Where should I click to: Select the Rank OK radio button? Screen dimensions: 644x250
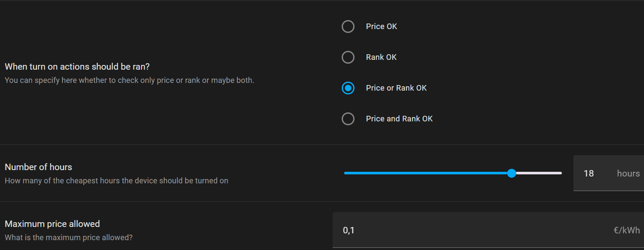coord(348,57)
